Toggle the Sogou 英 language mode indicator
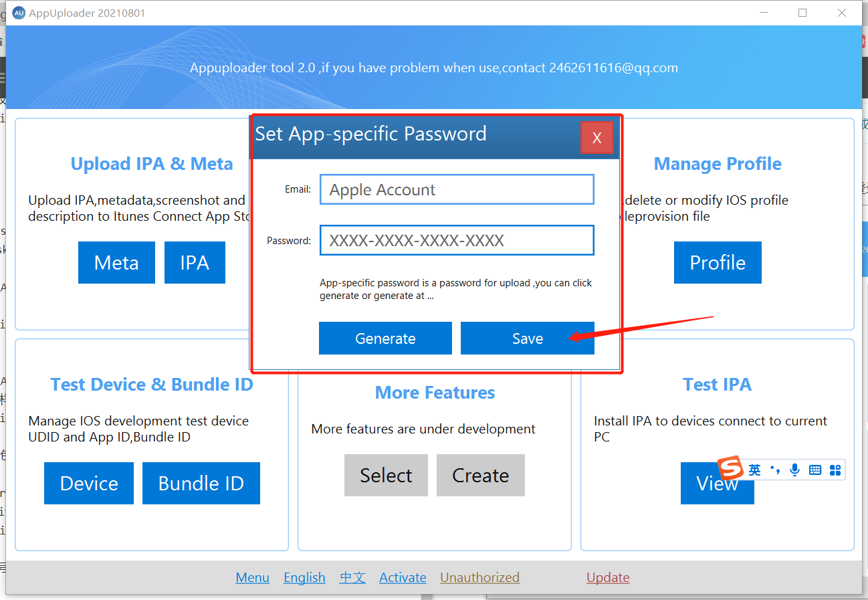The height and width of the screenshot is (600, 868). (x=754, y=470)
